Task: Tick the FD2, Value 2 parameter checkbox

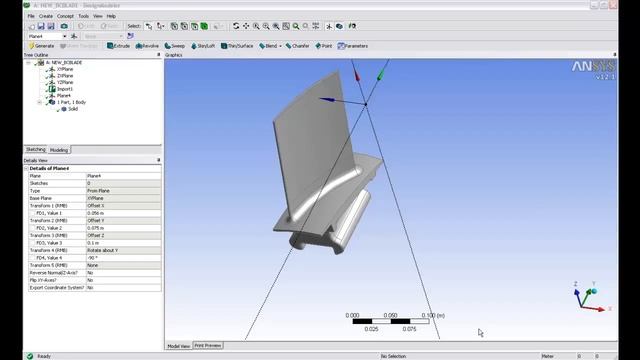Action: click(33, 228)
